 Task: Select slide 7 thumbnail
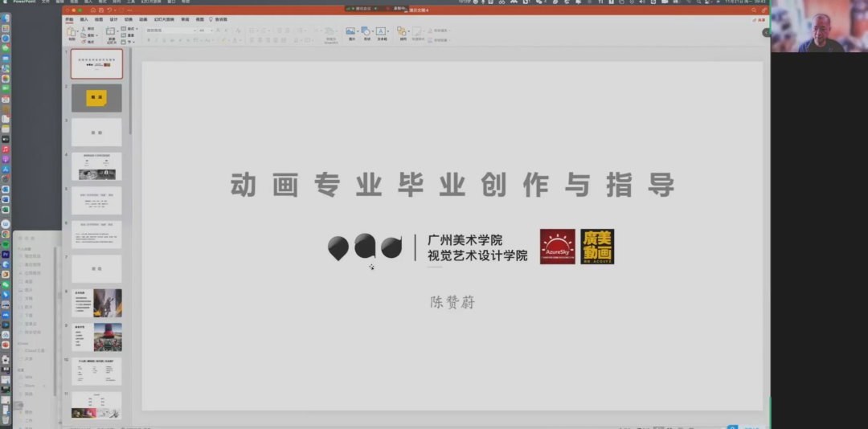(96, 268)
